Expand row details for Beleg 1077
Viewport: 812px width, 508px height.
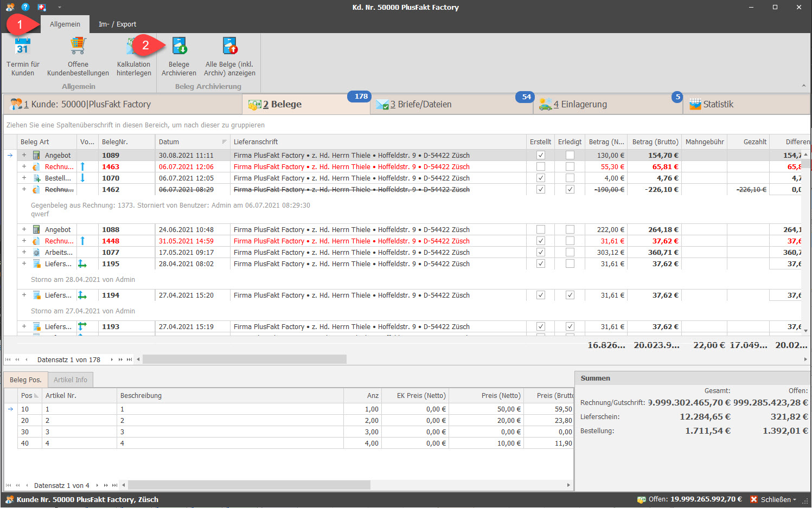tap(24, 252)
